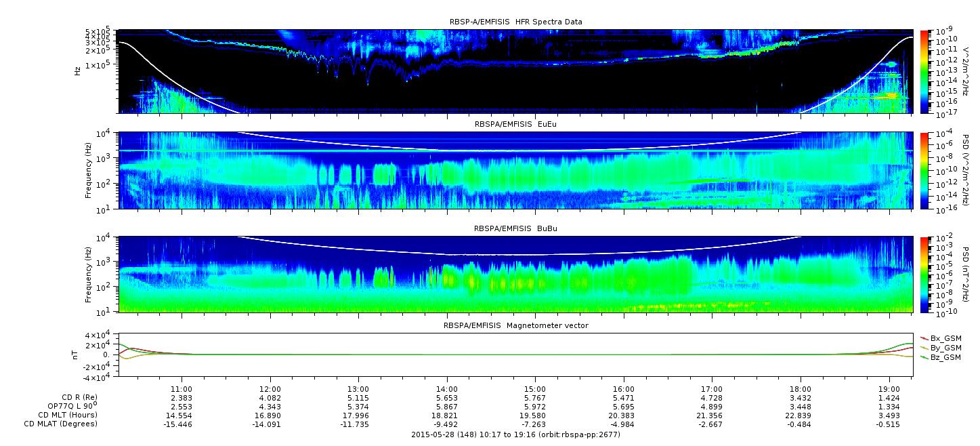Select the Bz_GSM legend entry
980x446 pixels.
945,357
